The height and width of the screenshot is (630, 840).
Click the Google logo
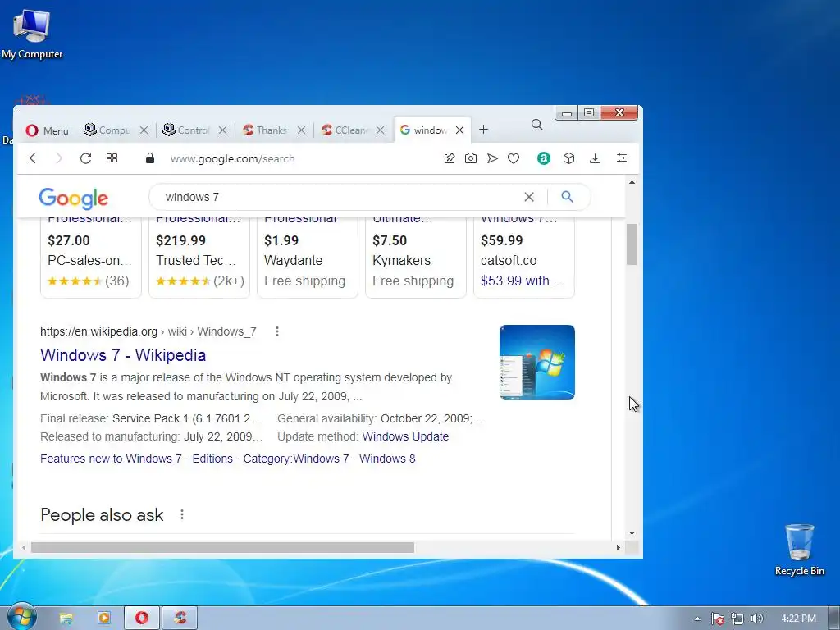[x=73, y=198]
